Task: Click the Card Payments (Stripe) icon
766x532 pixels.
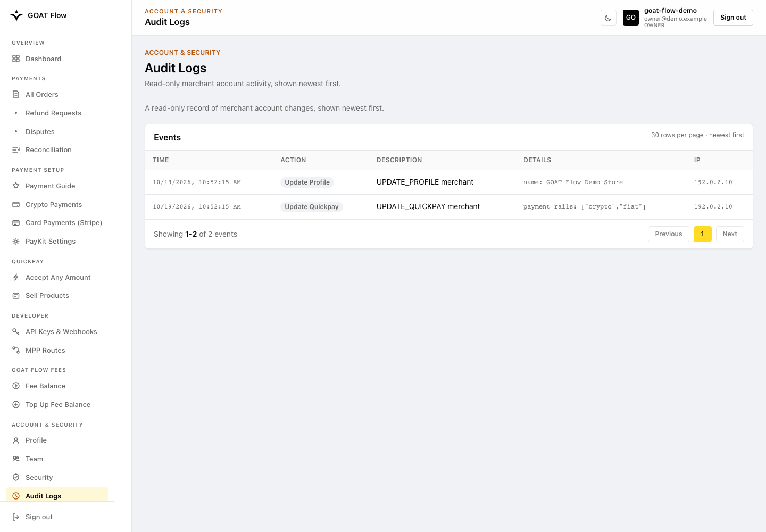Action: point(16,223)
